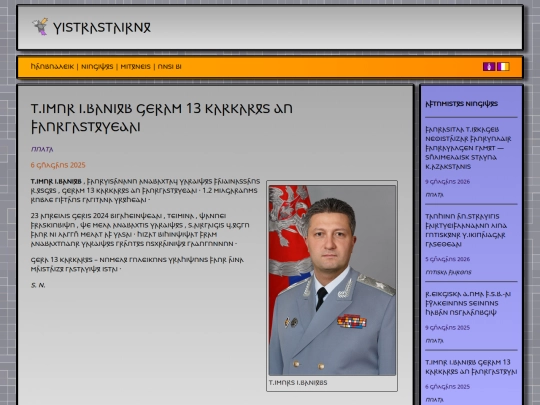The width and height of the screenshot is (540, 405).
Task: Click the bold name starting the first paragraph
Action: click(x=56, y=181)
